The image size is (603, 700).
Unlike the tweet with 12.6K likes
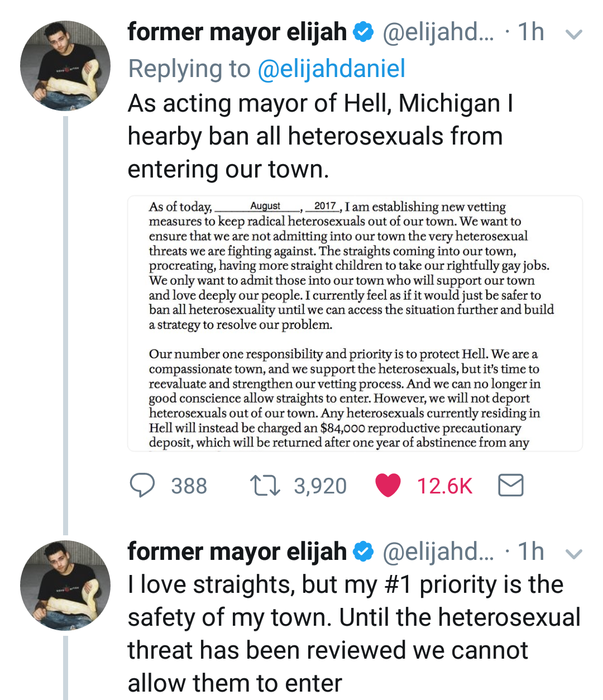pos(388,485)
